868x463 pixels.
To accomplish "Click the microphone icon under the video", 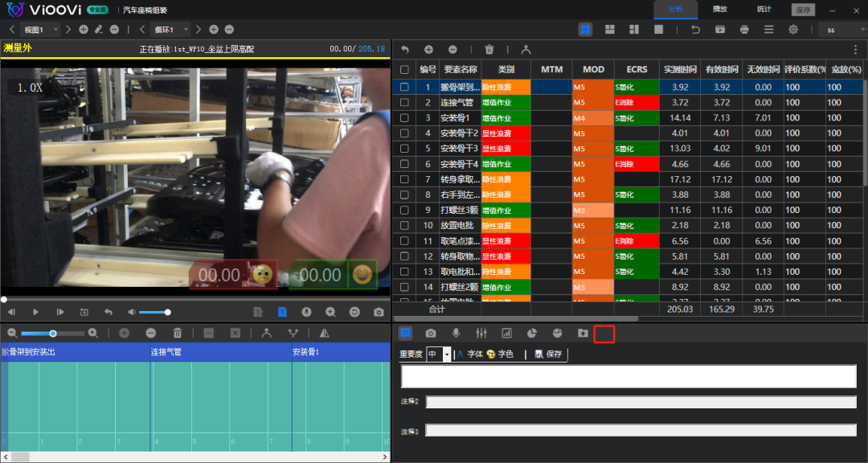I will coord(306,313).
